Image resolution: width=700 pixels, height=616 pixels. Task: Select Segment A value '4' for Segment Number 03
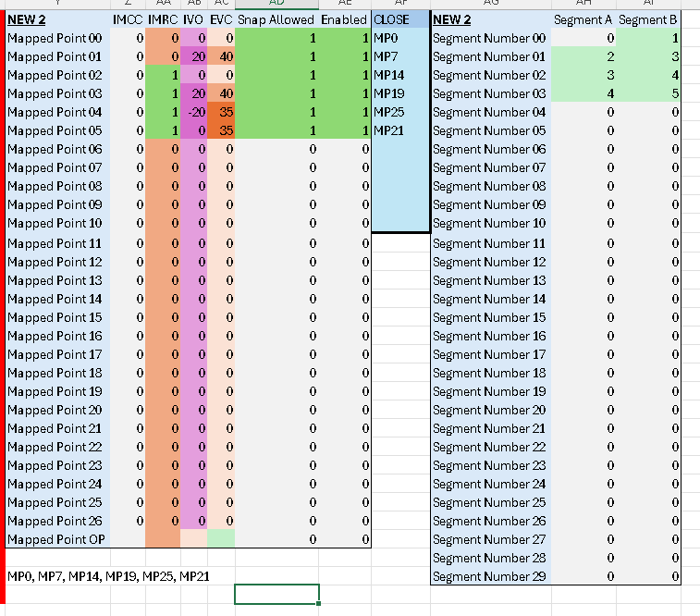[x=583, y=93]
